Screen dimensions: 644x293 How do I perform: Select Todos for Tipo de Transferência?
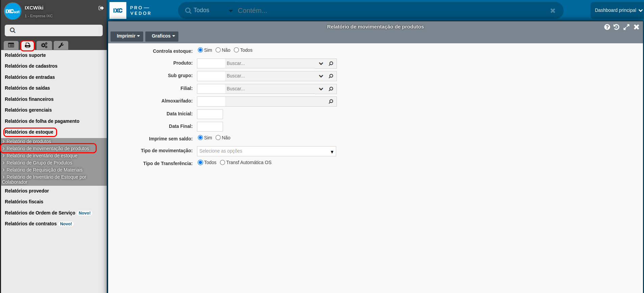[x=200, y=162]
